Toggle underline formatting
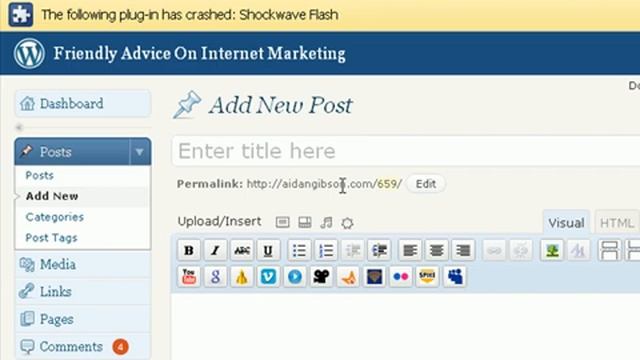The image size is (640, 360). (268, 250)
